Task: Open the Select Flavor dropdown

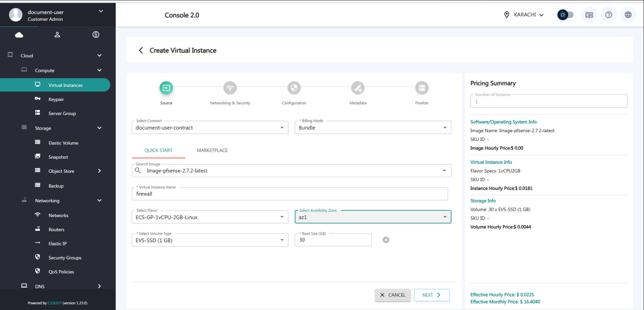Action: pos(209,217)
